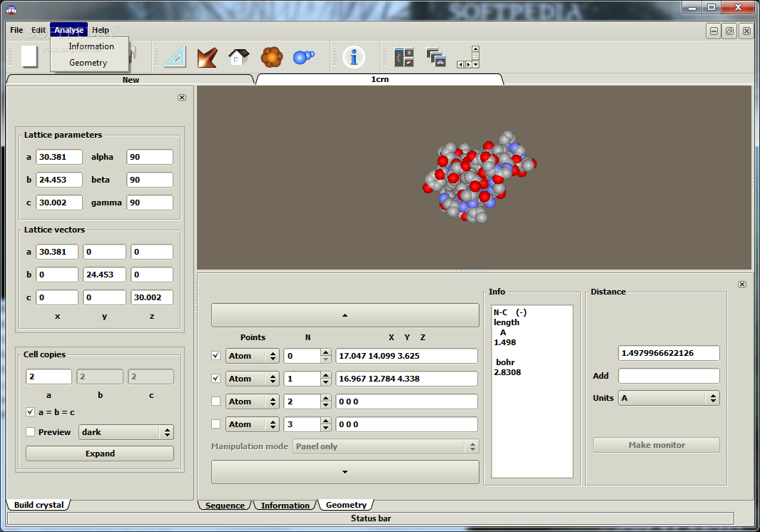760x532 pixels.
Task: Select the triangle ruler geometry tool
Action: pyautogui.click(x=176, y=56)
